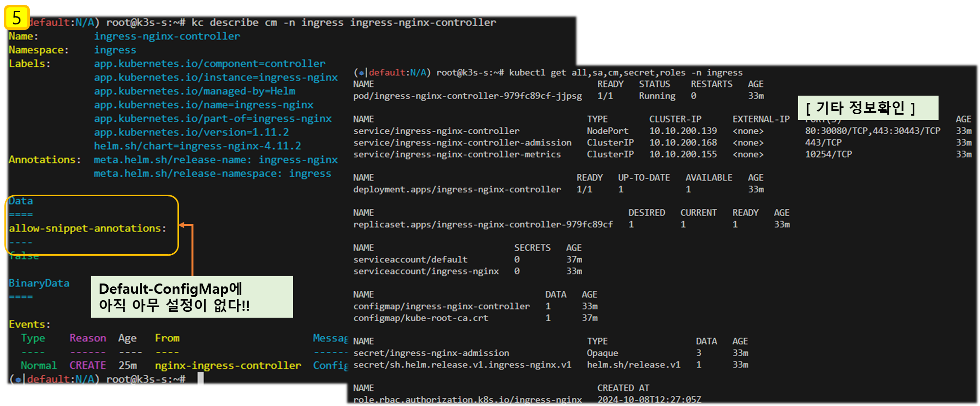Screen dimensions: 980x406
Task: Click the service type 'NodePort'
Action: [x=608, y=131]
